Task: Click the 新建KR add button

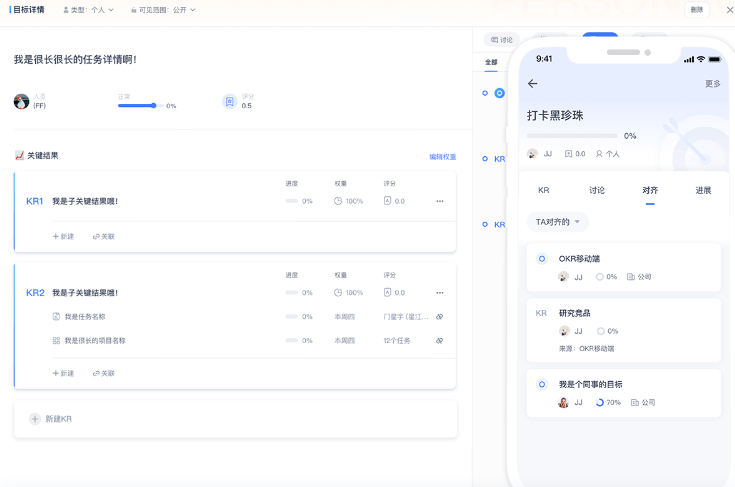Action: click(35, 419)
